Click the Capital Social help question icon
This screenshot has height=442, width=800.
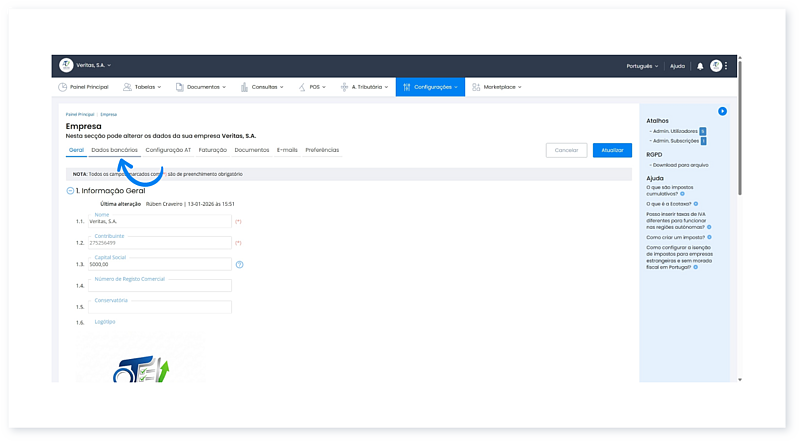239,264
